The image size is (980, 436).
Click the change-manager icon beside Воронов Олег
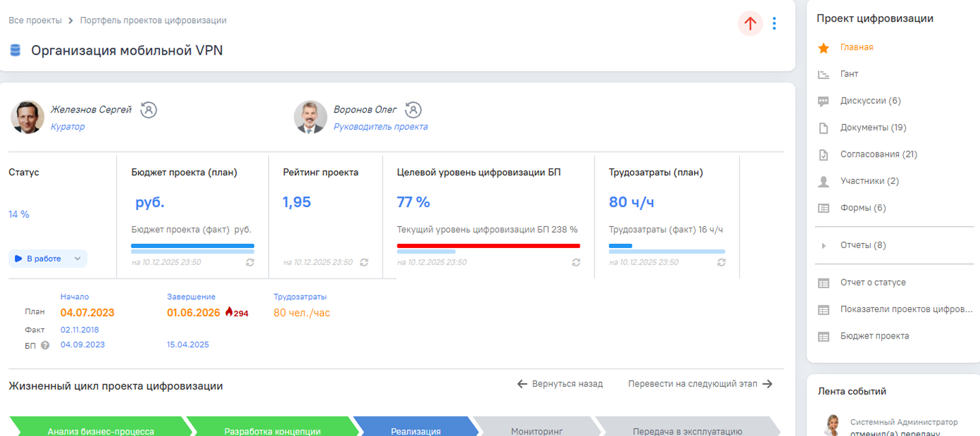click(x=413, y=110)
